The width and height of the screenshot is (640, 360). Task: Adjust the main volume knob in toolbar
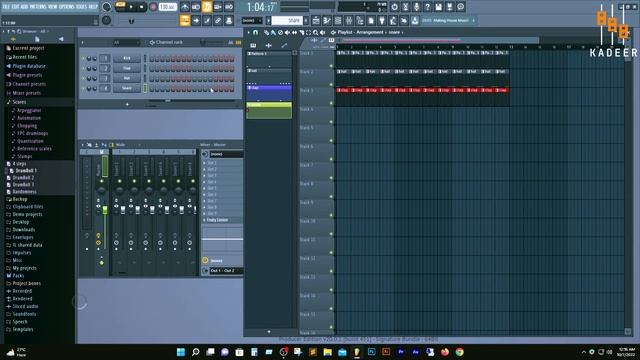tap(107, 7)
